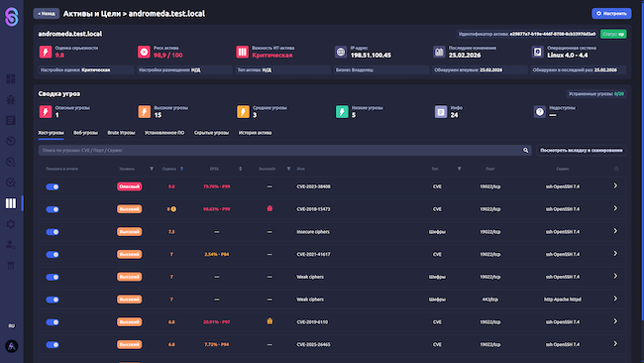Expand the CVE-2023-38408 row chevron
The image size is (644, 363).
coord(615,185)
